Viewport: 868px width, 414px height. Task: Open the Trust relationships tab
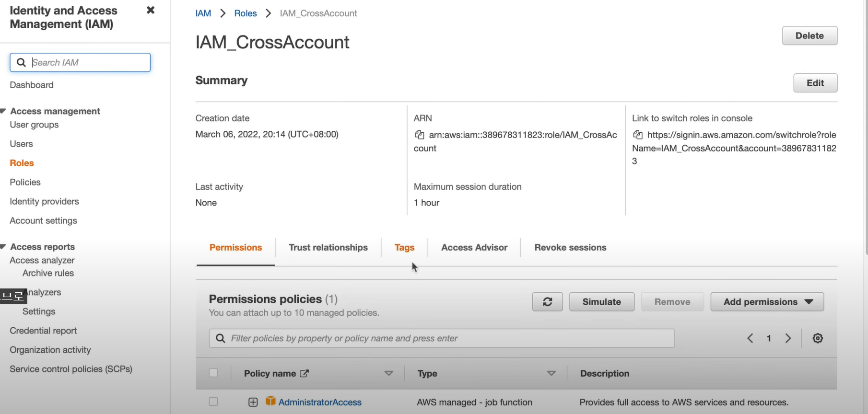(328, 248)
